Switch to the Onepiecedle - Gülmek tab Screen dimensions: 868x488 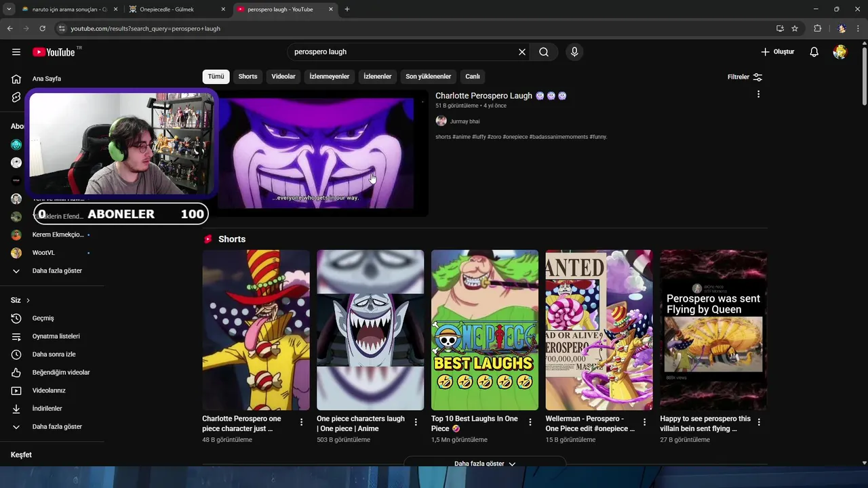(176, 9)
